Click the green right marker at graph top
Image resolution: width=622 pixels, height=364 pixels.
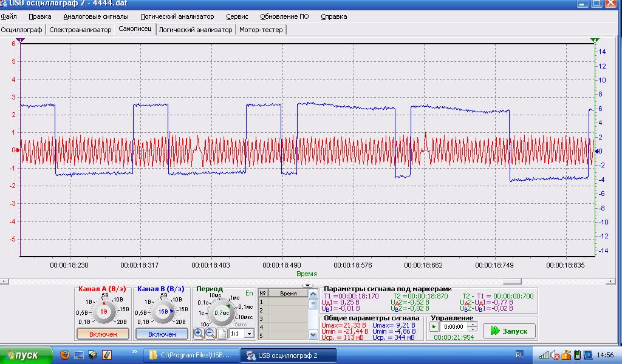(595, 40)
